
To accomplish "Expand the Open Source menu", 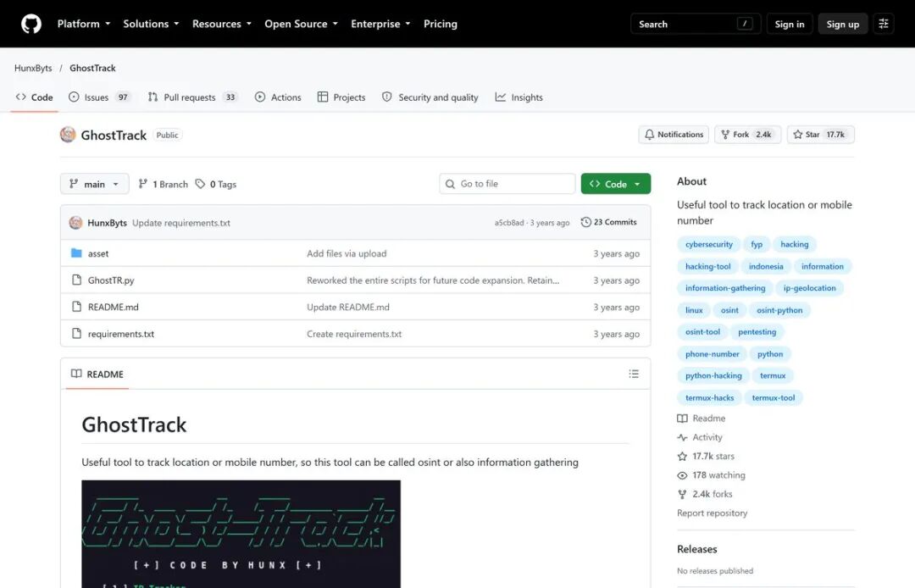I will [301, 24].
